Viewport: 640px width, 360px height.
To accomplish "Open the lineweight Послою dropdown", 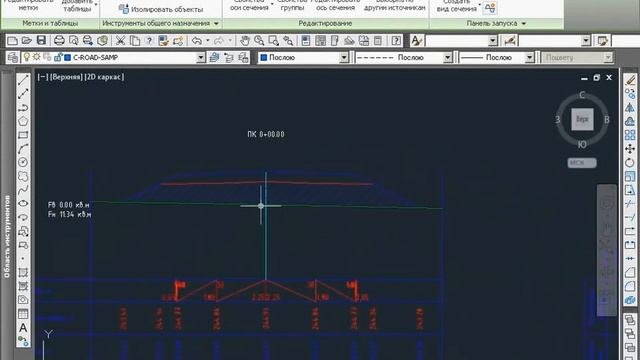I will click(529, 58).
